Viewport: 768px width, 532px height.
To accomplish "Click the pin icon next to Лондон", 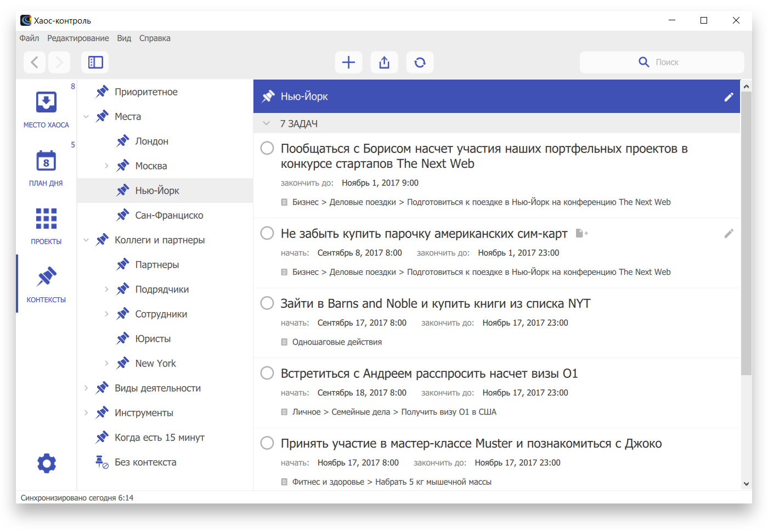I will pos(122,141).
